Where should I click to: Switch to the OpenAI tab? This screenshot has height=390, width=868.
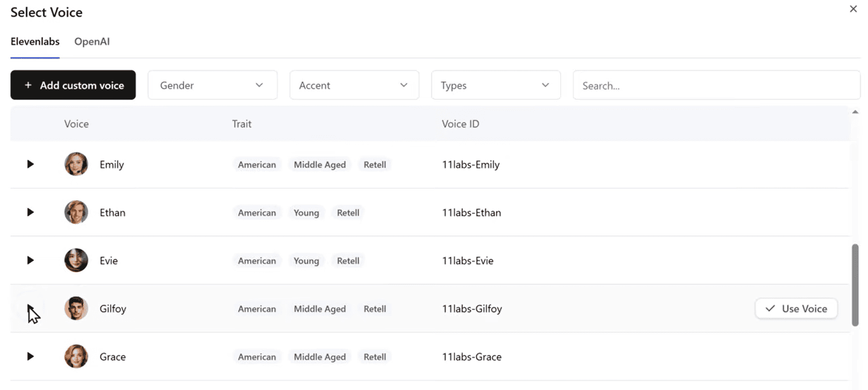92,42
